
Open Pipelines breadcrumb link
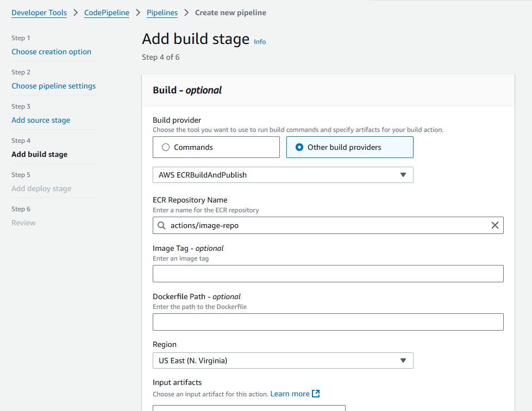[x=162, y=12]
